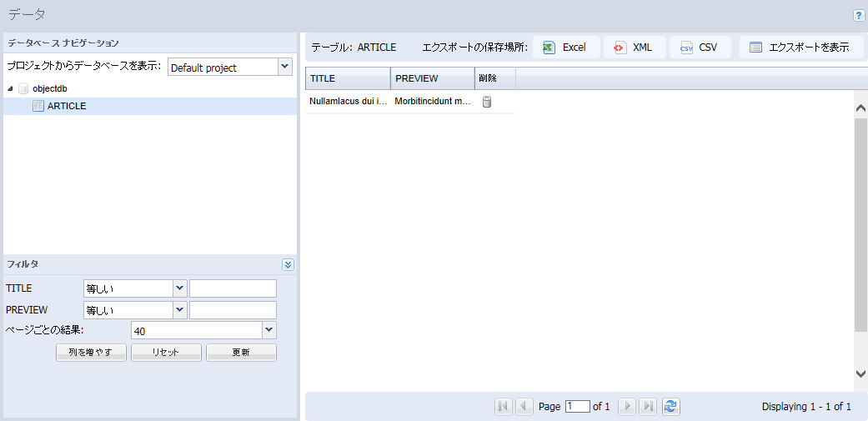This screenshot has width=868, height=421.
Task: Select the ARTICLE table in tree
Action: [66, 106]
